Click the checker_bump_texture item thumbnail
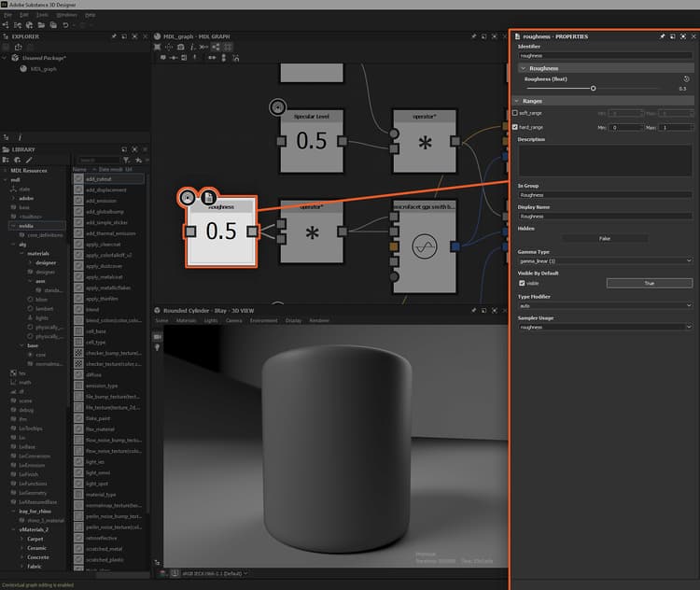 78,353
